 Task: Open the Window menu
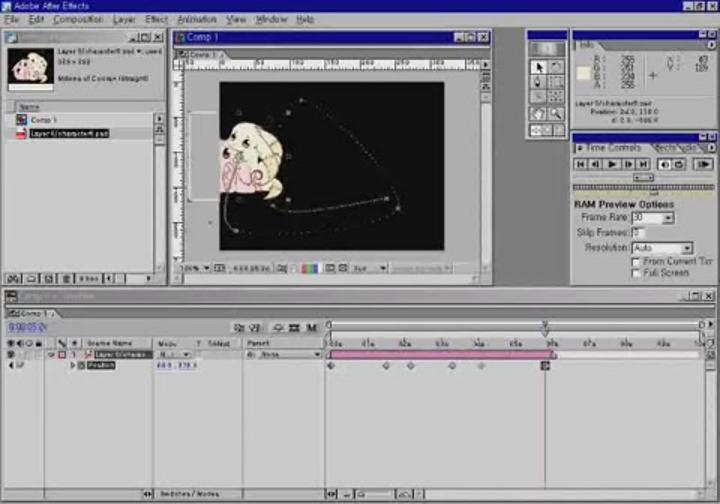pos(271,19)
